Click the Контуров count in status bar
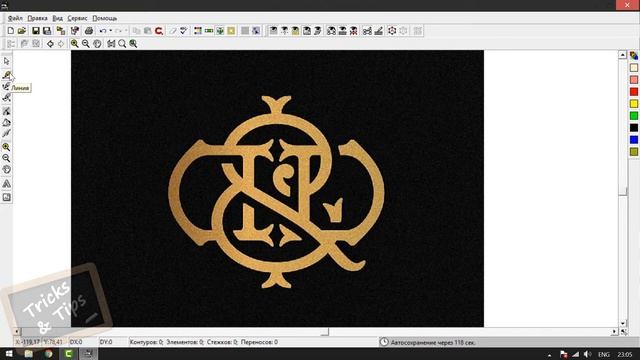 (146, 342)
